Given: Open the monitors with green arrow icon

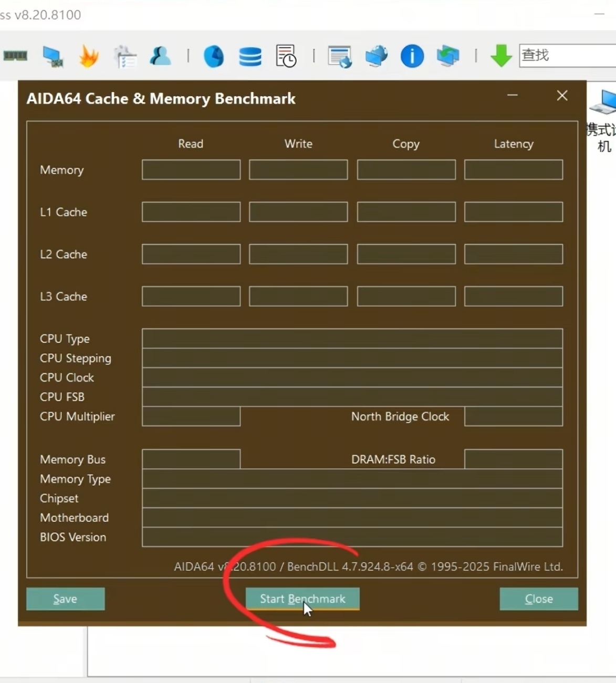Looking at the screenshot, I should click(448, 56).
